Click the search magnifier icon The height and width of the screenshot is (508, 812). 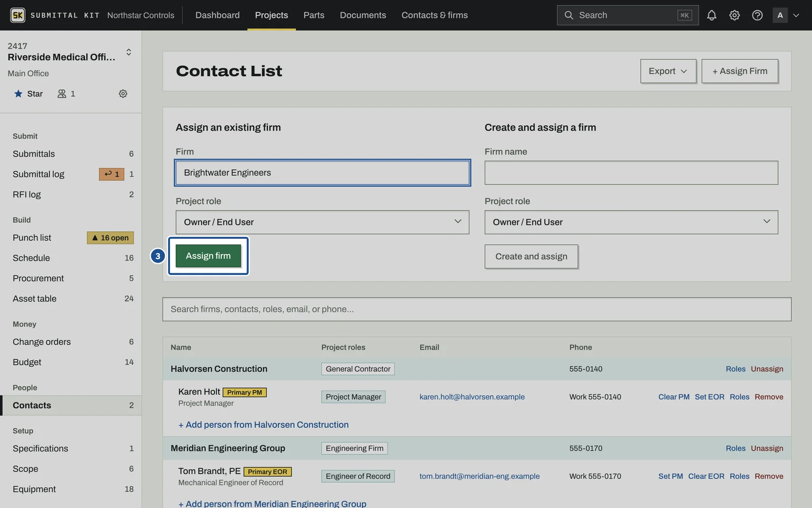point(569,15)
